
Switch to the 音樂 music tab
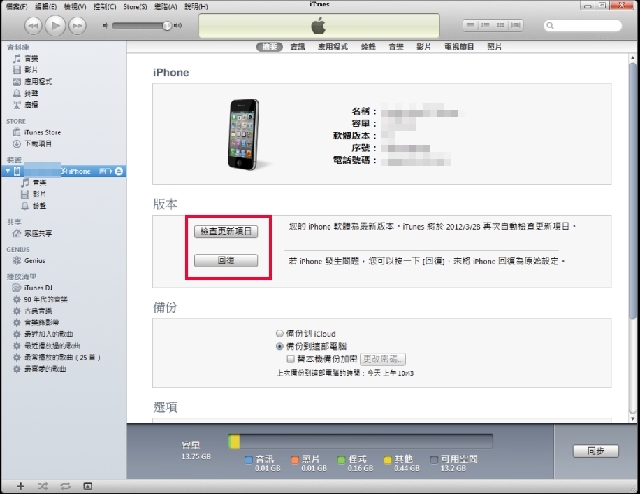396,47
